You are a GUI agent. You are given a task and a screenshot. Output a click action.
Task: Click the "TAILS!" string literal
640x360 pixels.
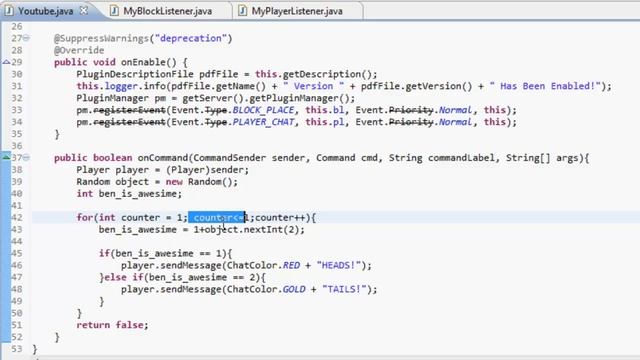(x=344, y=289)
